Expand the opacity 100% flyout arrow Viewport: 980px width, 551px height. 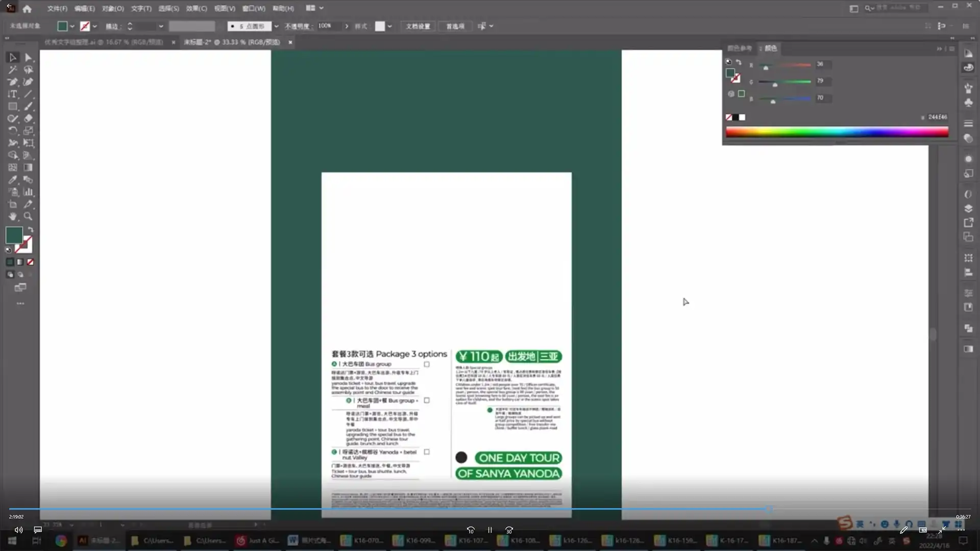(x=347, y=27)
